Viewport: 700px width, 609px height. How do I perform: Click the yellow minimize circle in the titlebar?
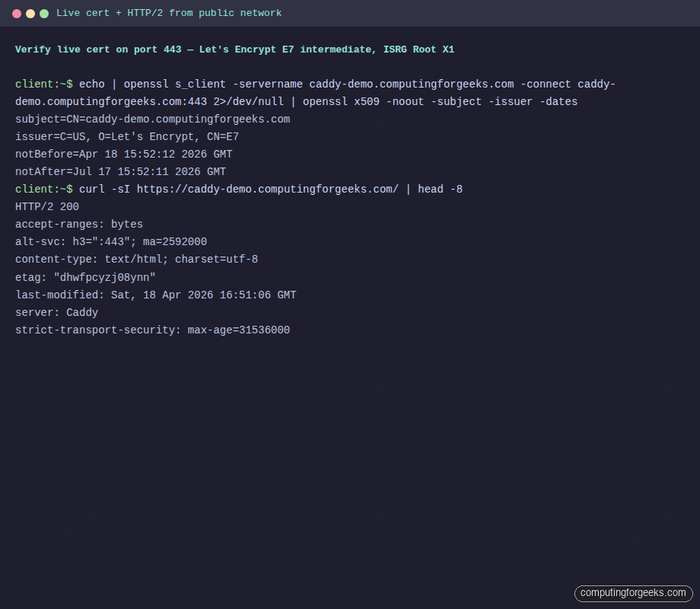30,13
